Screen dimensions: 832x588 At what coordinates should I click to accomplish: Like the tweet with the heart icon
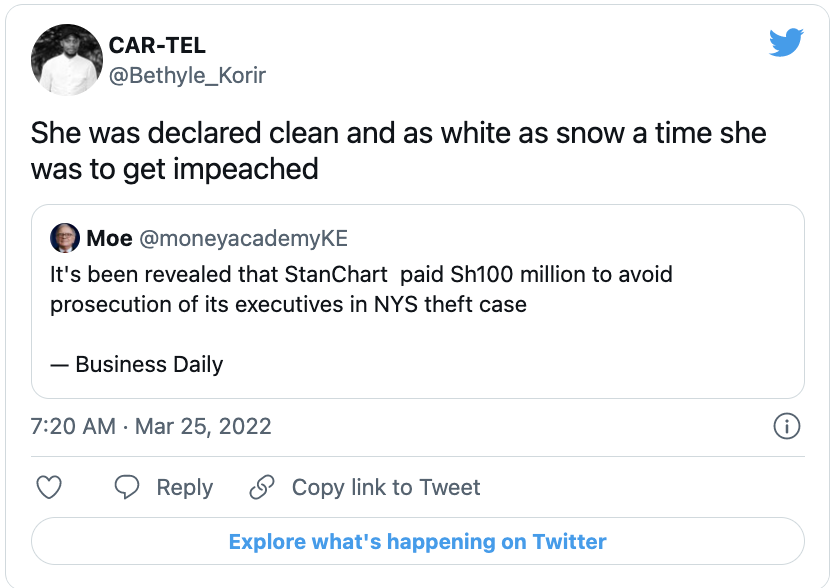(x=49, y=487)
